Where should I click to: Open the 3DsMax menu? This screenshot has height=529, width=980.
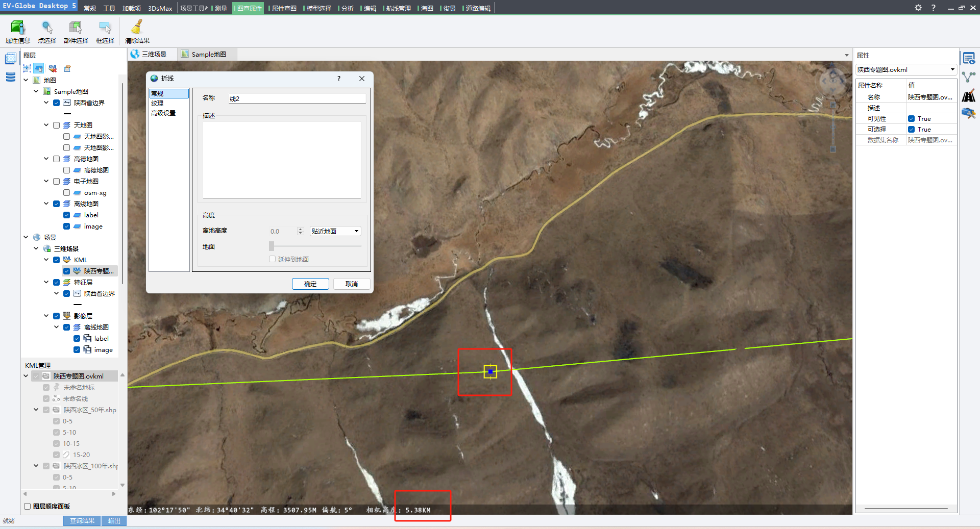click(160, 8)
